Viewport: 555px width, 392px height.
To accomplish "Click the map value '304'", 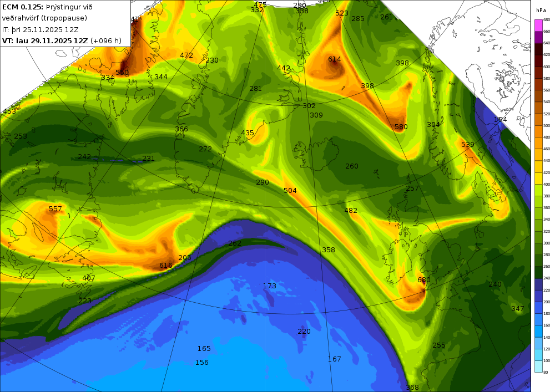I will (x=433, y=124).
